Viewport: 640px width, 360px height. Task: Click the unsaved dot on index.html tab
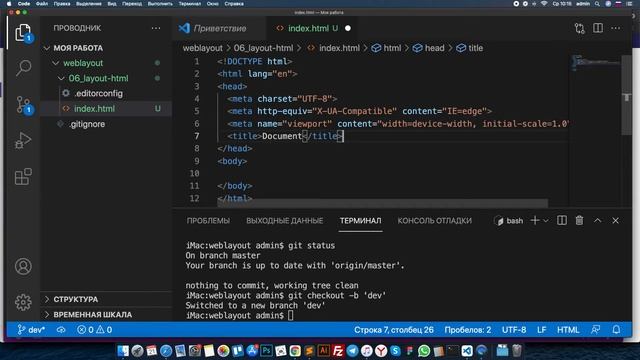(348, 28)
